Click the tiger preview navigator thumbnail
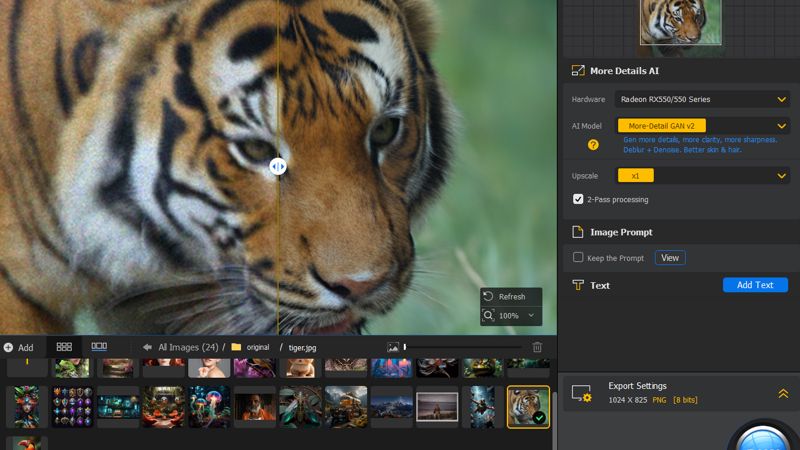The image size is (800, 450). [x=681, y=22]
